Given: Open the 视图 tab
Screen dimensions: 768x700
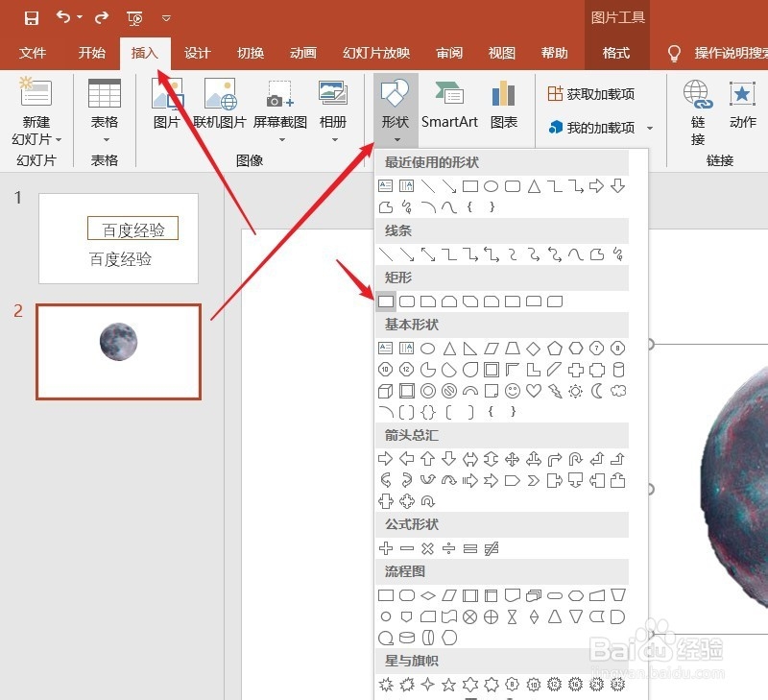Looking at the screenshot, I should click(x=501, y=53).
